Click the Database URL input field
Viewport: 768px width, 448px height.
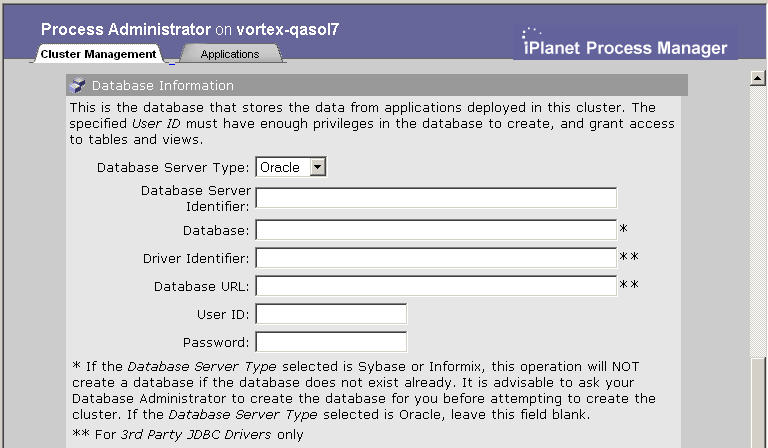[436, 285]
